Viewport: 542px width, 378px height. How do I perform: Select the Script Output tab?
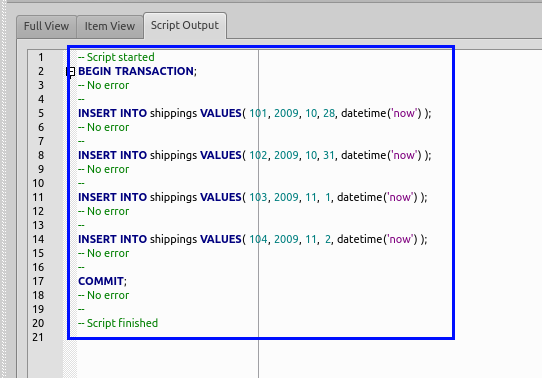pos(185,26)
